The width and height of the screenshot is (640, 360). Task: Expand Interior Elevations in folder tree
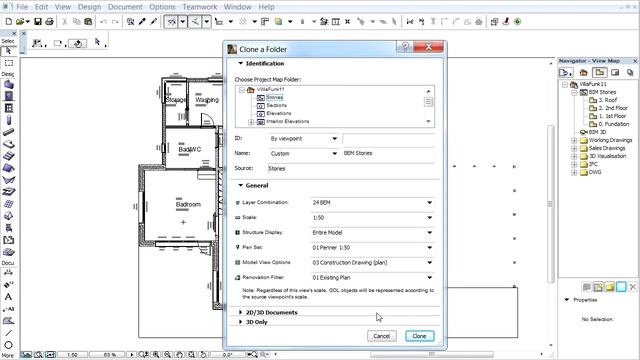[251, 122]
